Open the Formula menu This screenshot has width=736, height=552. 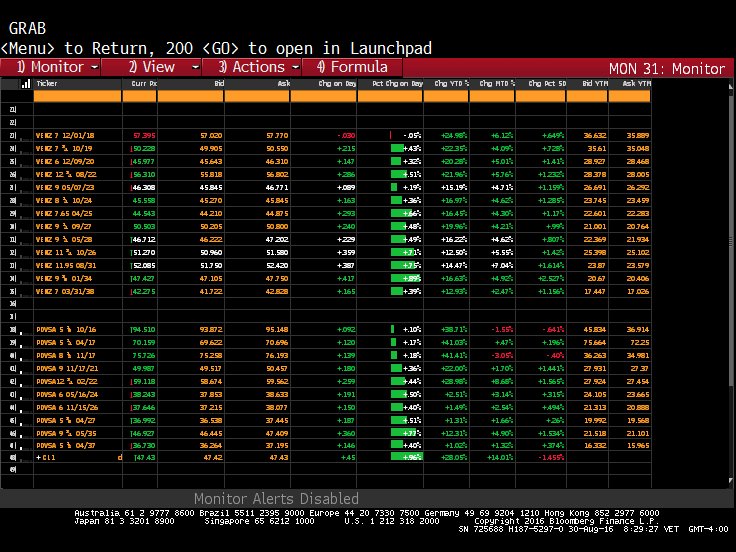click(352, 67)
